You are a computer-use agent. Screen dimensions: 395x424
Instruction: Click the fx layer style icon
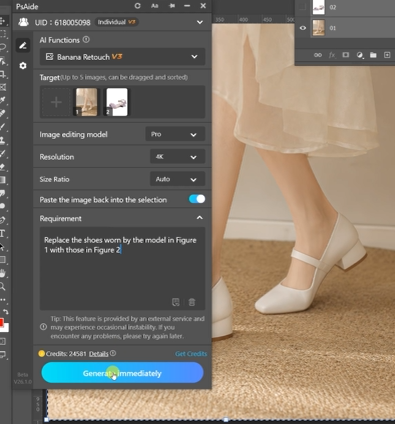(x=332, y=55)
